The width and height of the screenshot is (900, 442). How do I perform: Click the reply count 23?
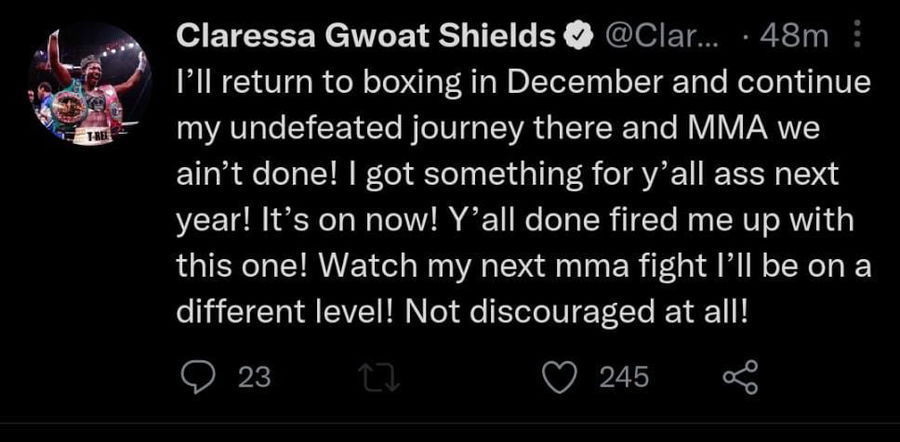(x=256, y=377)
